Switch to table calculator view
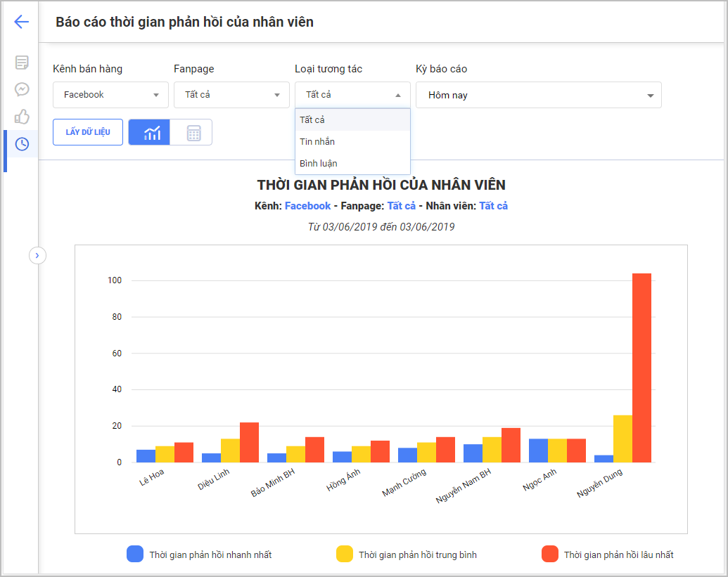This screenshot has width=728, height=577. [193, 132]
